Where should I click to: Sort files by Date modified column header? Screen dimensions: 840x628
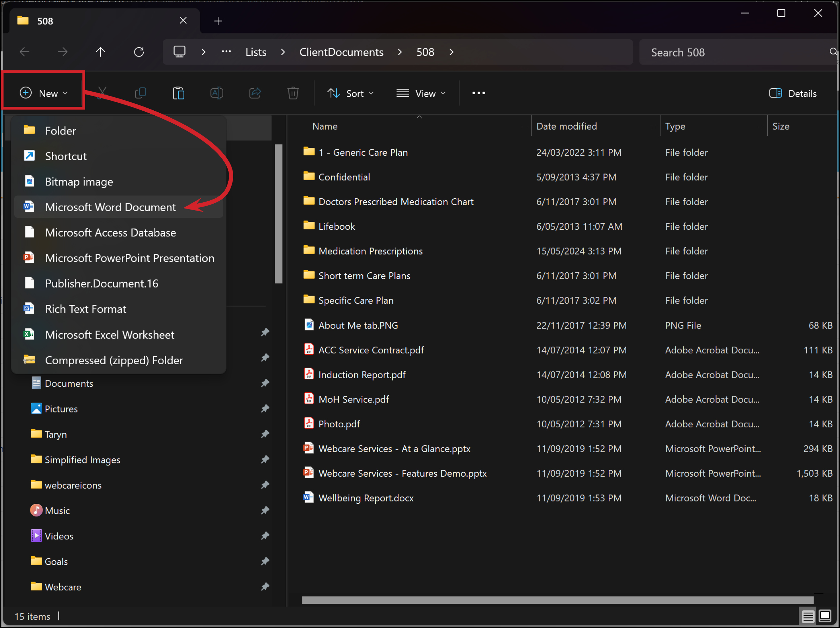coord(566,126)
